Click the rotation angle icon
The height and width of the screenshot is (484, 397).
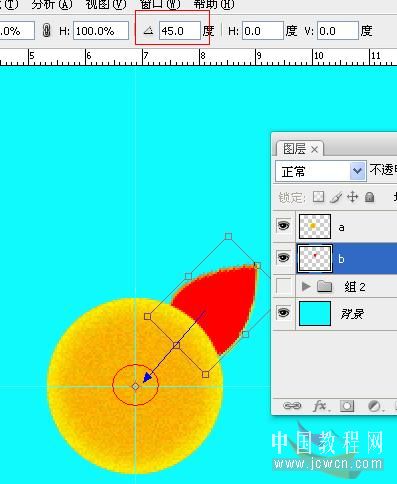(148, 31)
